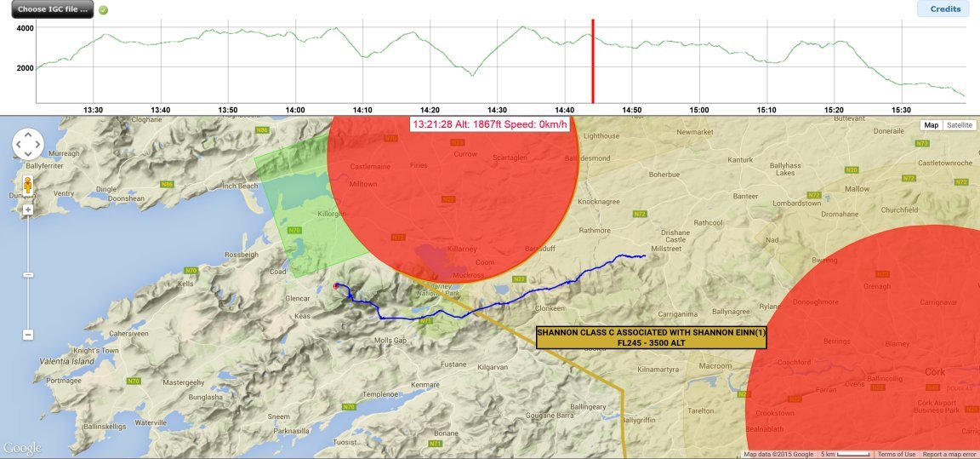
Task: Click the Valentia Island label on the map
Action: click(x=67, y=361)
